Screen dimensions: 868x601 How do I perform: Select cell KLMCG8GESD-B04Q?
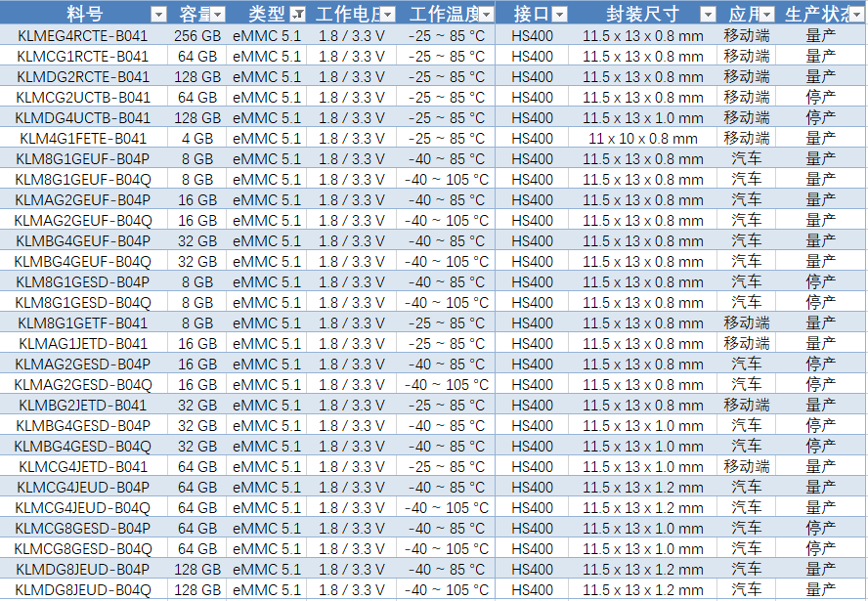click(x=83, y=548)
